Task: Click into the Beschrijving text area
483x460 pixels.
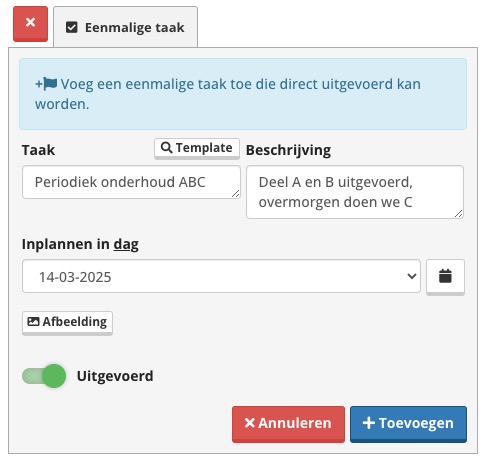Action: 355,192
